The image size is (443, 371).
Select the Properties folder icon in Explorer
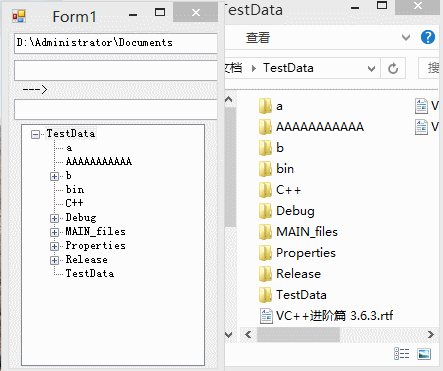265,253
